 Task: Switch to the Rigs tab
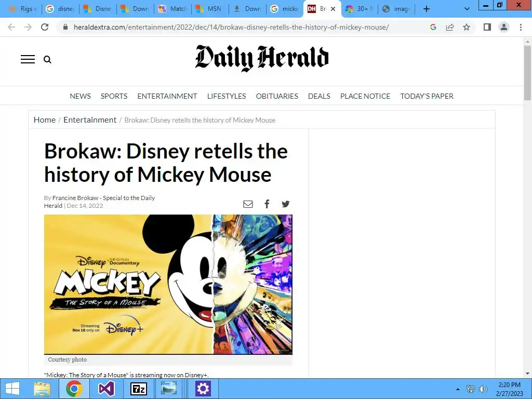(22, 9)
